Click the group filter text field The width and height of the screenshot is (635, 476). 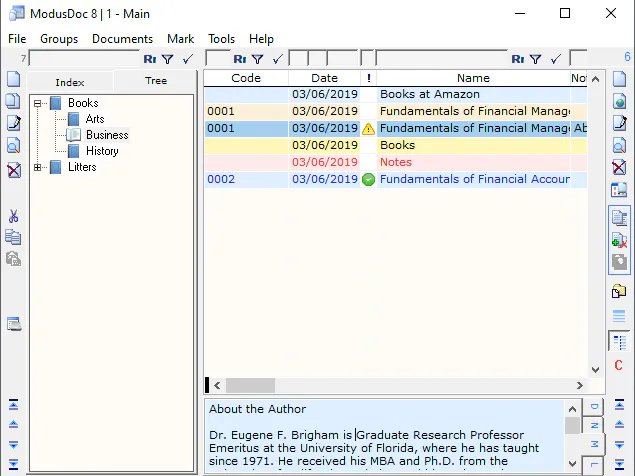[85, 59]
